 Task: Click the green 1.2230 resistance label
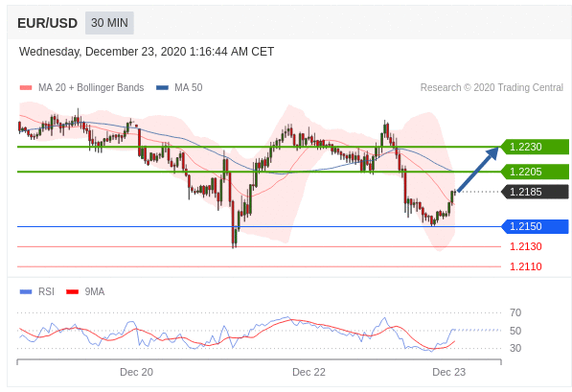[x=535, y=147]
